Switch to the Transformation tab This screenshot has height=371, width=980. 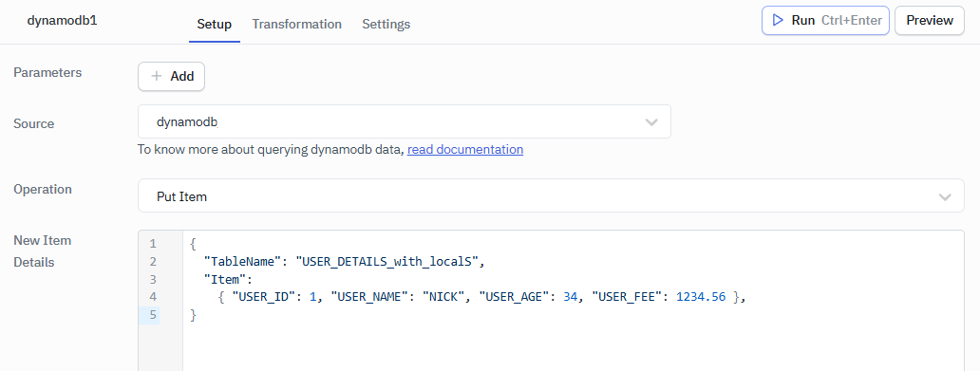297,25
